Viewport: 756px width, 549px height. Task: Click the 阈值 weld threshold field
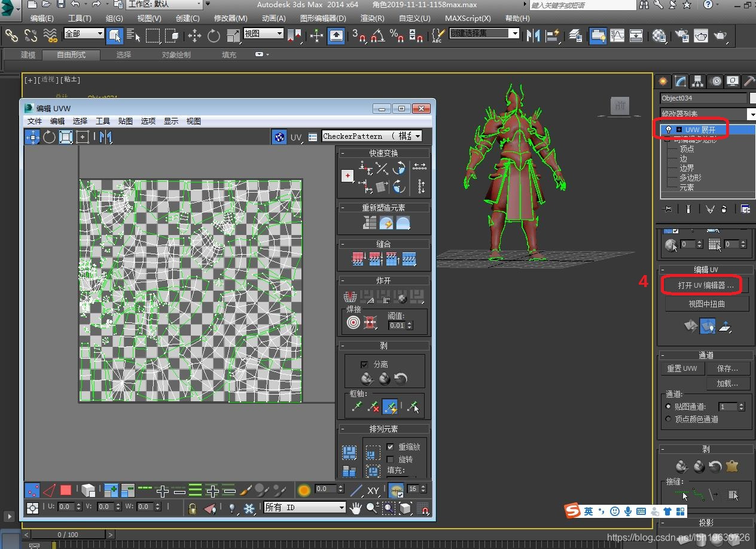click(397, 326)
